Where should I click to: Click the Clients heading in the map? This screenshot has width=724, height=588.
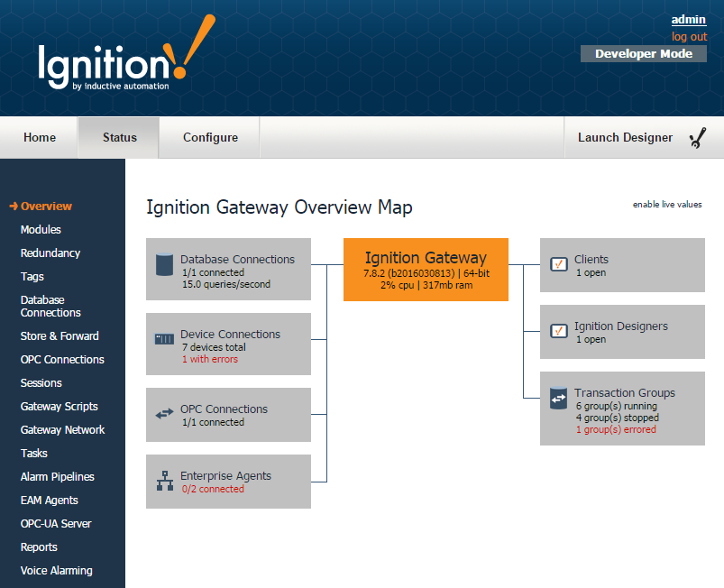click(x=591, y=259)
